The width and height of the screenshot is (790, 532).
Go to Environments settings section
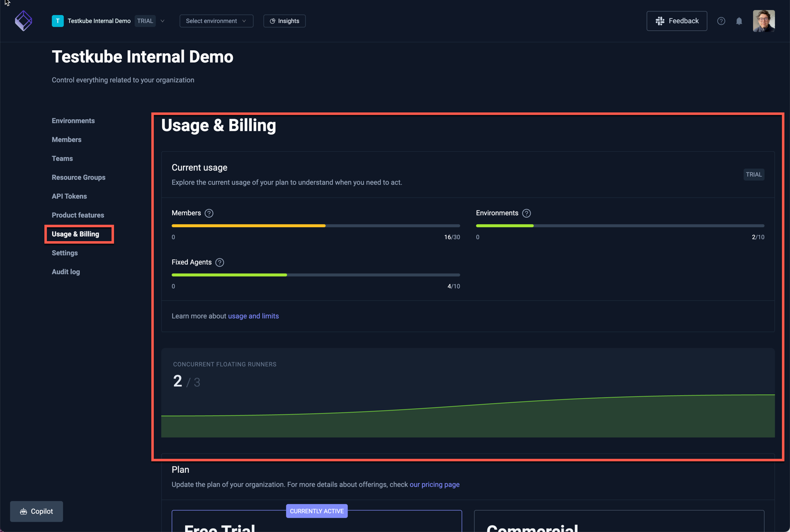(73, 121)
